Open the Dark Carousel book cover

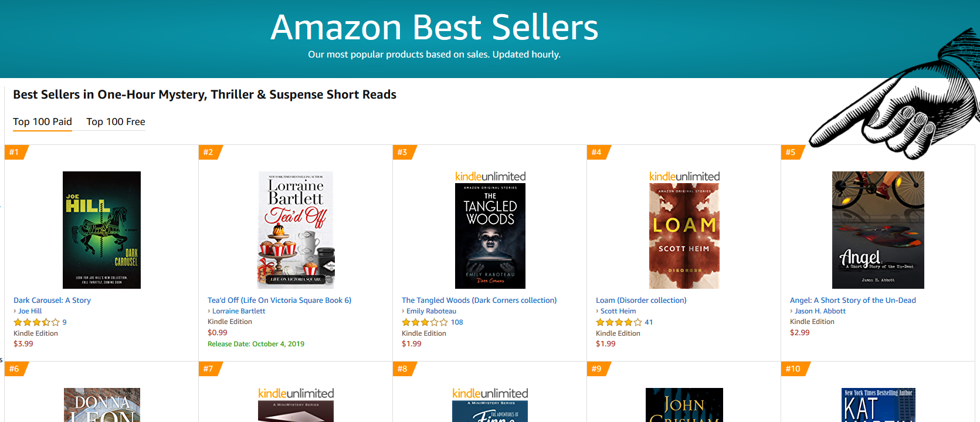pos(101,229)
